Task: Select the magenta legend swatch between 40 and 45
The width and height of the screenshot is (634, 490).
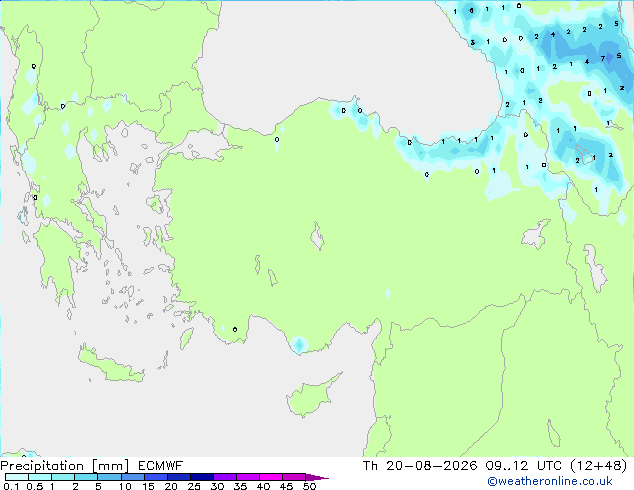Action: click(271, 477)
